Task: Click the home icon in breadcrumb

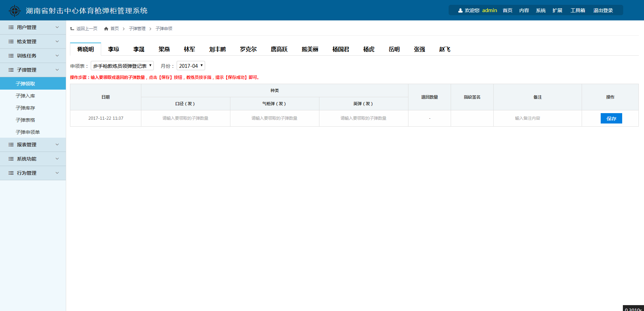Action: point(106,29)
